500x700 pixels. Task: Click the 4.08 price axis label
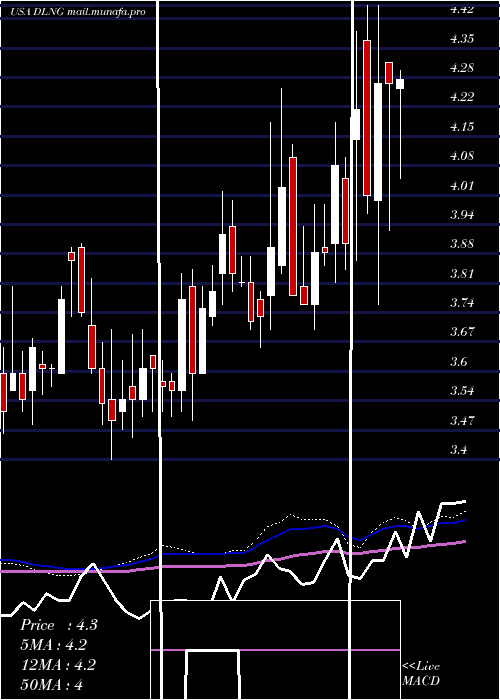[x=462, y=156]
